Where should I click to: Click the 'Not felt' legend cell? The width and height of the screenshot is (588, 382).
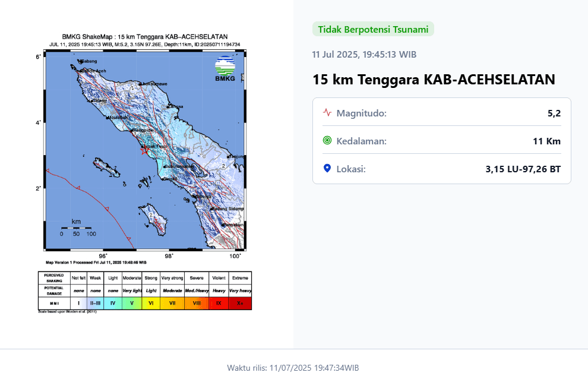pyautogui.click(x=79, y=278)
